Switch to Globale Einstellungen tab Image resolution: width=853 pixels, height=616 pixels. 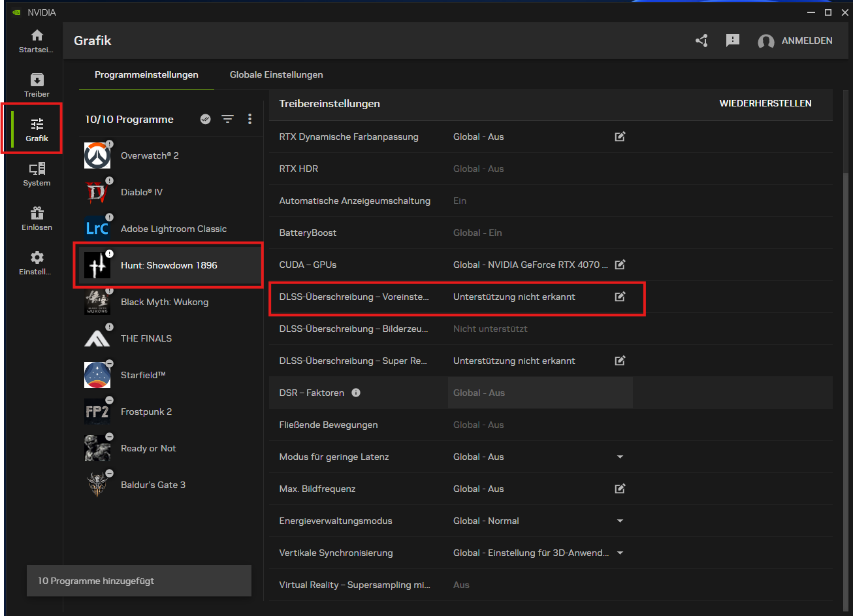pyautogui.click(x=276, y=74)
